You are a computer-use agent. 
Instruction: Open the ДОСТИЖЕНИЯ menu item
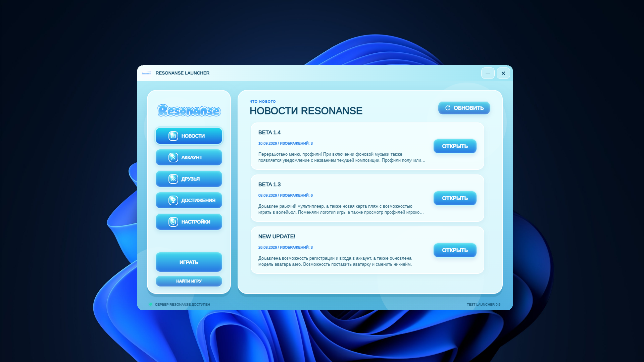pyautogui.click(x=189, y=200)
